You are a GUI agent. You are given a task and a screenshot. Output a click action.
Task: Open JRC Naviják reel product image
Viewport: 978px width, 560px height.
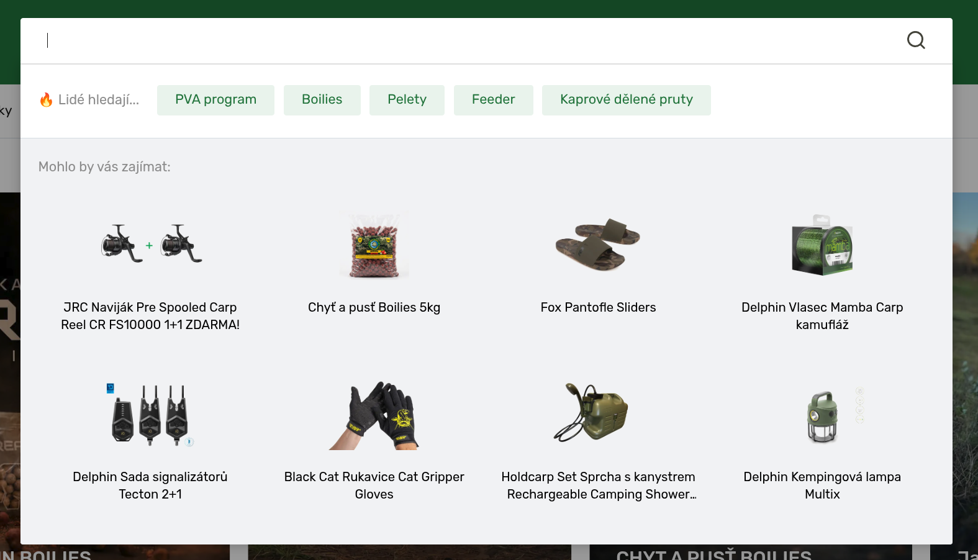pyautogui.click(x=150, y=245)
